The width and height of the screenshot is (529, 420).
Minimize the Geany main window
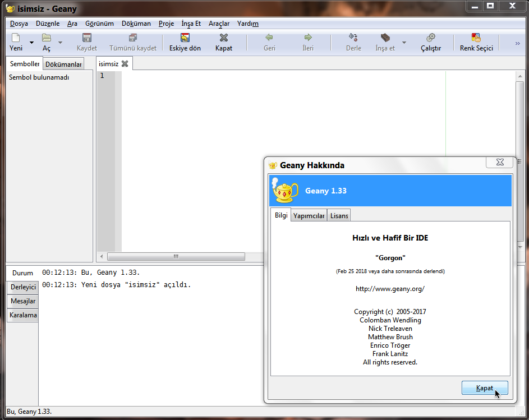click(x=475, y=6)
